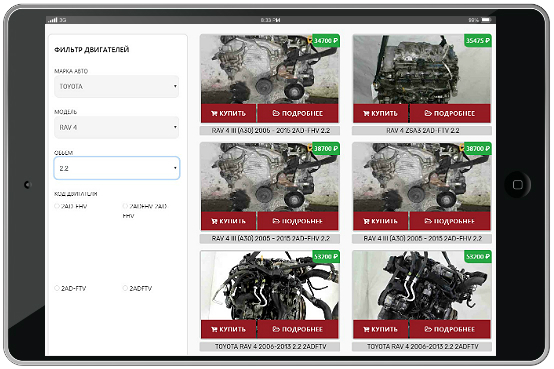Tap the battery icon in the status bar
554x369 pixels.
point(487,20)
